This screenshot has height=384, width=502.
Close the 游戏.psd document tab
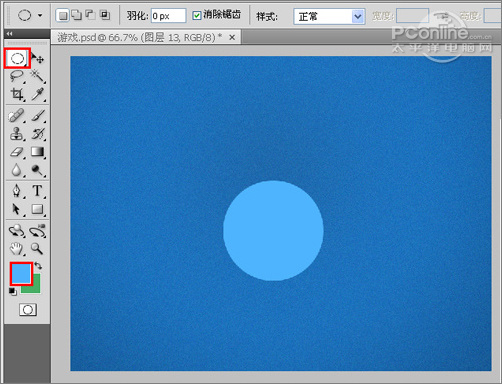[x=232, y=38]
